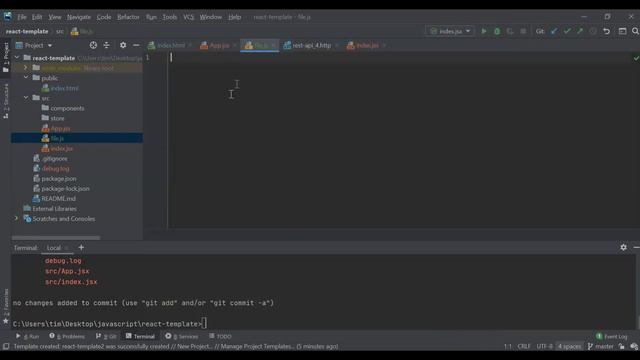Rollback changes with the undo arrow icon

click(607, 31)
